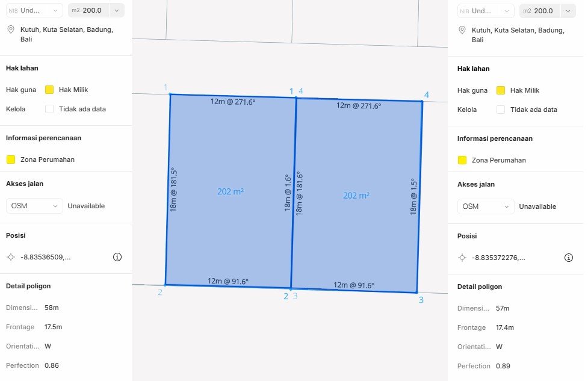Open the m2 unit chevron in right panel
The width and height of the screenshot is (588, 381).
[x=568, y=11]
